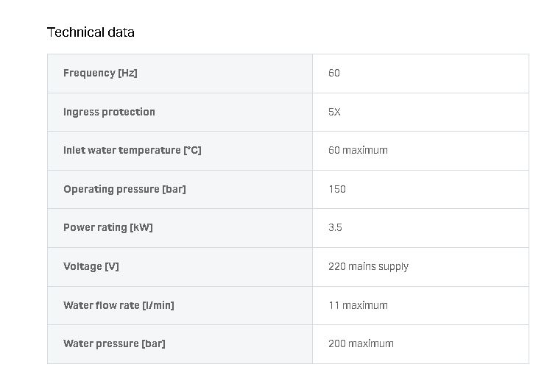This screenshot has width=558, height=392.
Task: Click the Frequency [Hz] label cell
Action: point(100,73)
